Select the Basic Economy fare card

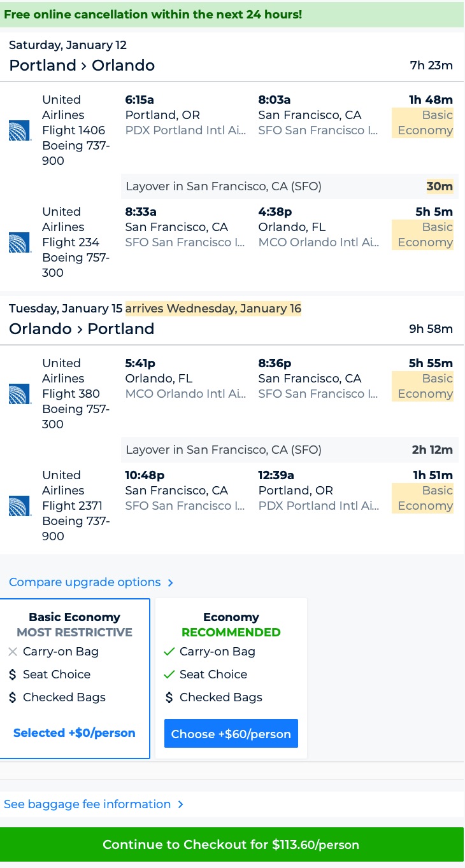(x=75, y=678)
